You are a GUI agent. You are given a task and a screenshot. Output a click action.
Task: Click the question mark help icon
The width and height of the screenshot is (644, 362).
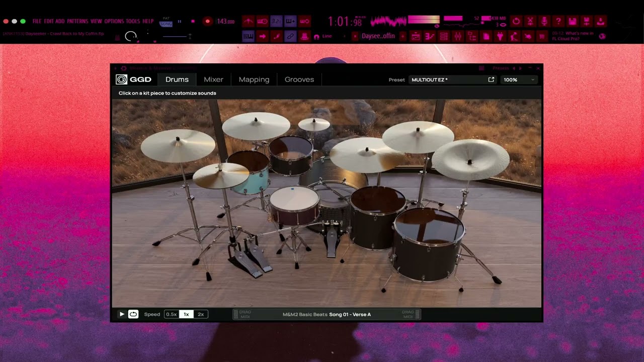[558, 21]
